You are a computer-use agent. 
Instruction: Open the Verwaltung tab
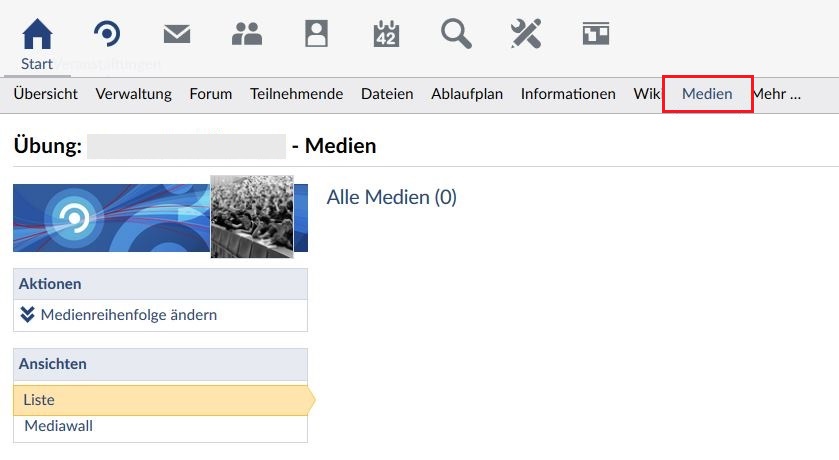coord(134,94)
